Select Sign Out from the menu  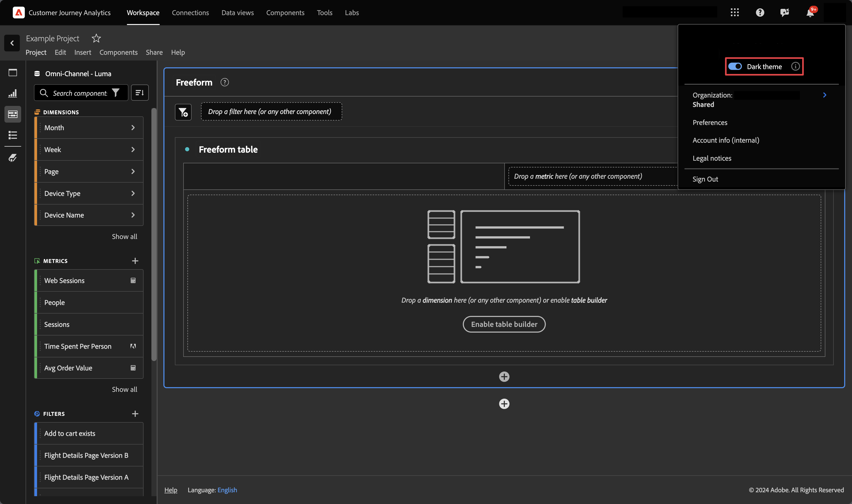705,179
